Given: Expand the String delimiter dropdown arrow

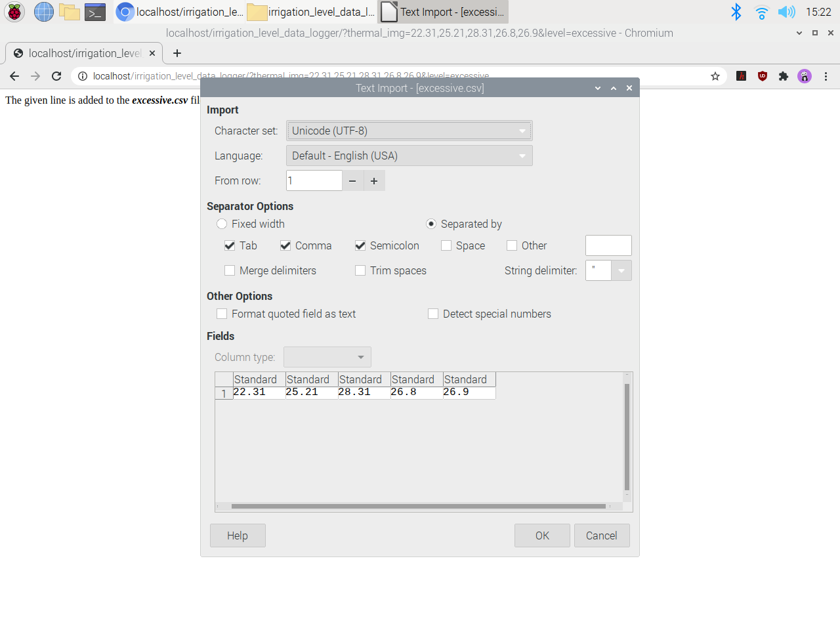Looking at the screenshot, I should point(621,270).
